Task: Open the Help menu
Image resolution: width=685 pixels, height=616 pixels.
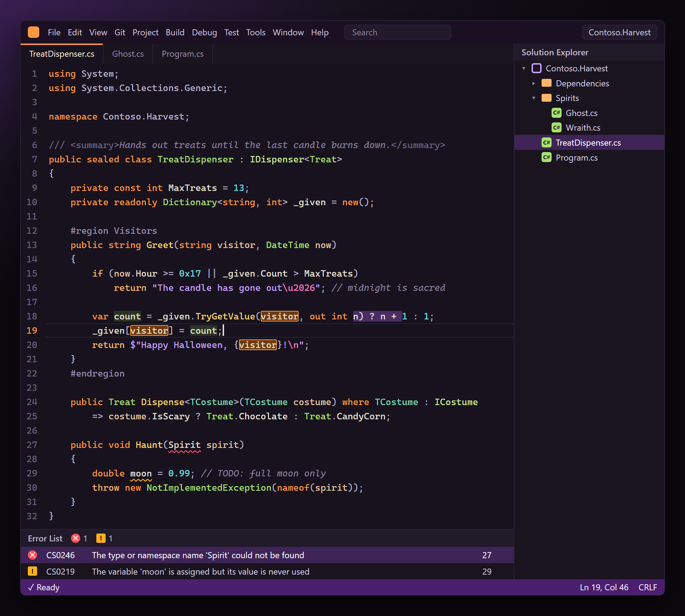Action: [x=320, y=32]
